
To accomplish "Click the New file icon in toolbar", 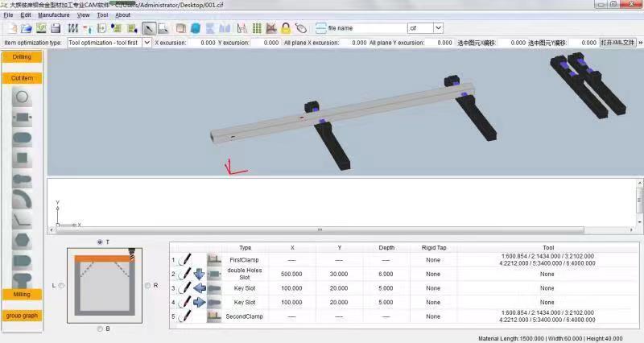I will (x=12, y=28).
